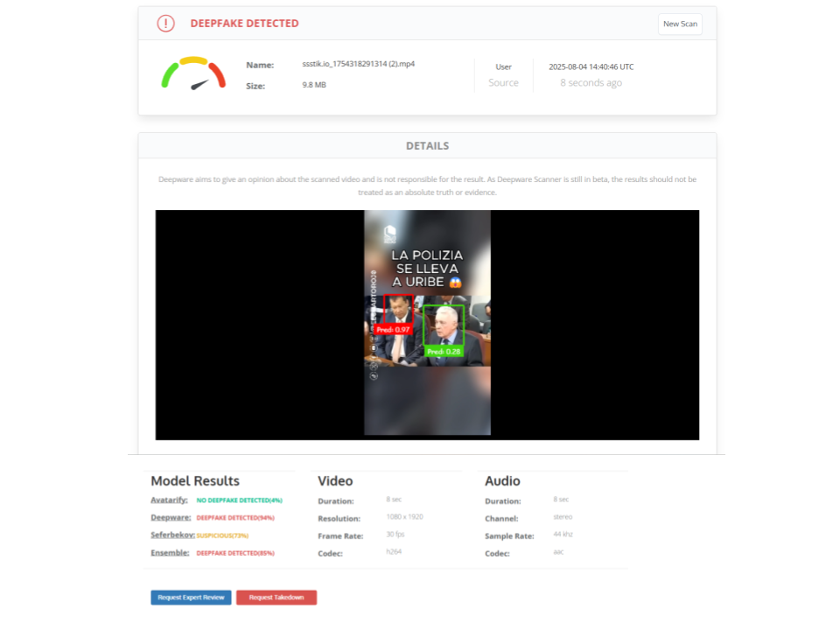Click the green 'Pred: 0.28' face label
The width and height of the screenshot is (840, 630).
(444, 352)
